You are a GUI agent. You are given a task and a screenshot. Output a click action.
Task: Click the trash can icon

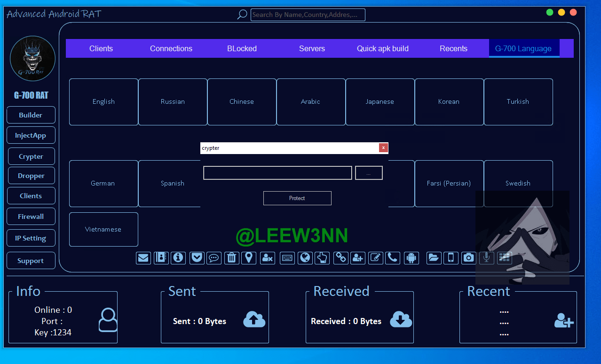tap(231, 258)
